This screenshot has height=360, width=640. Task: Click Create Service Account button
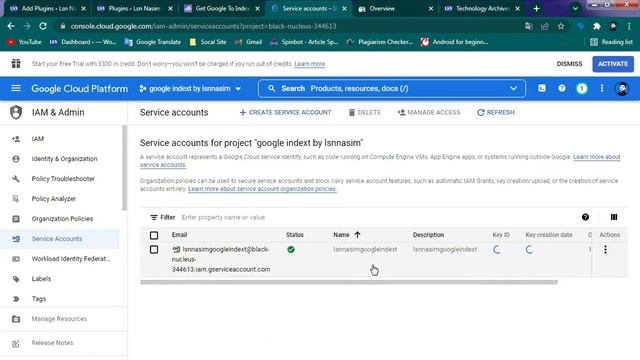[285, 112]
